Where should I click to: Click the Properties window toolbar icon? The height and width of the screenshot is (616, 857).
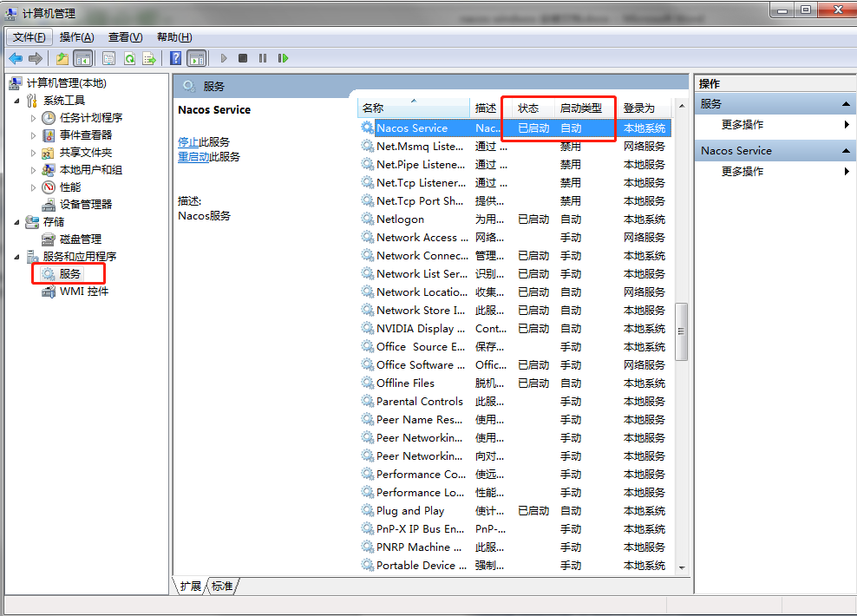tap(108, 58)
